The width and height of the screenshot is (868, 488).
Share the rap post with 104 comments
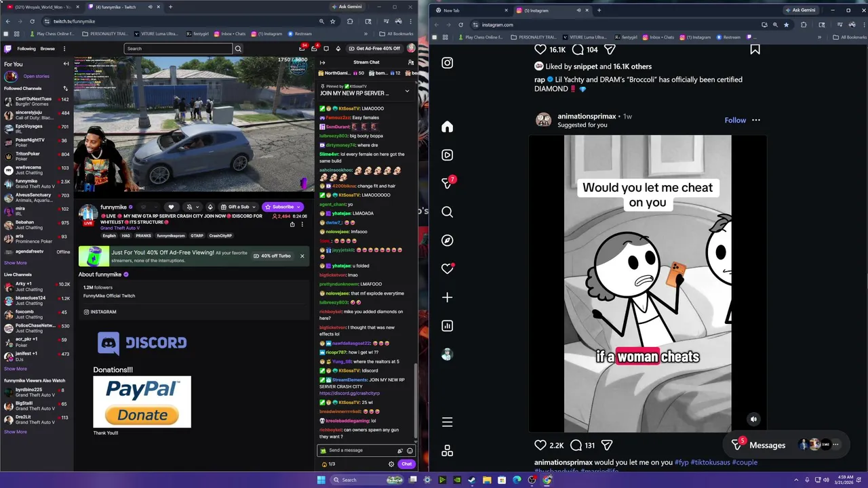click(x=610, y=49)
